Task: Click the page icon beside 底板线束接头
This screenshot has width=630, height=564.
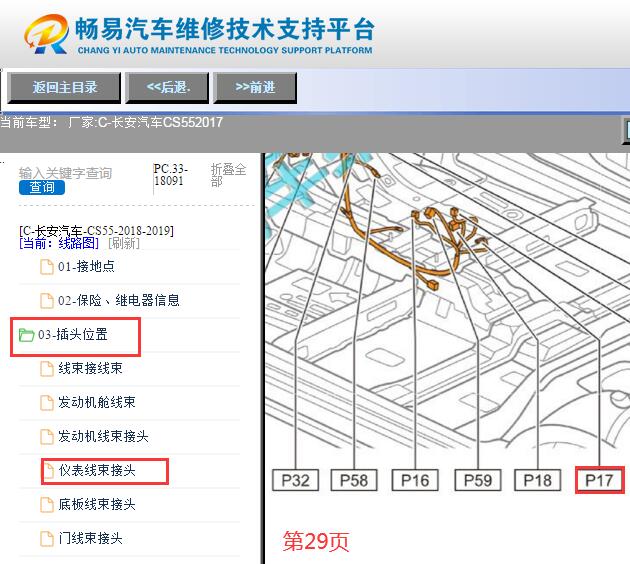Action: point(47,505)
